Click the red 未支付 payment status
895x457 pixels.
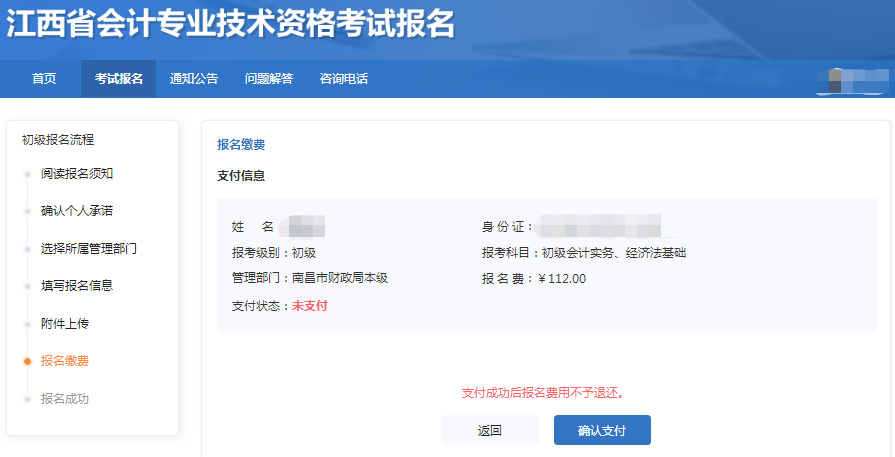pos(309,306)
